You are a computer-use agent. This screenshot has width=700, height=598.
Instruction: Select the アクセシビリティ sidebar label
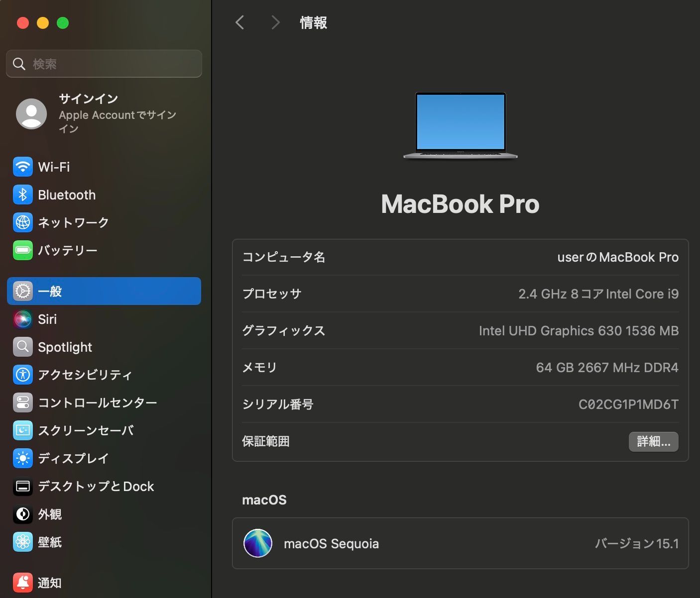[x=85, y=375]
